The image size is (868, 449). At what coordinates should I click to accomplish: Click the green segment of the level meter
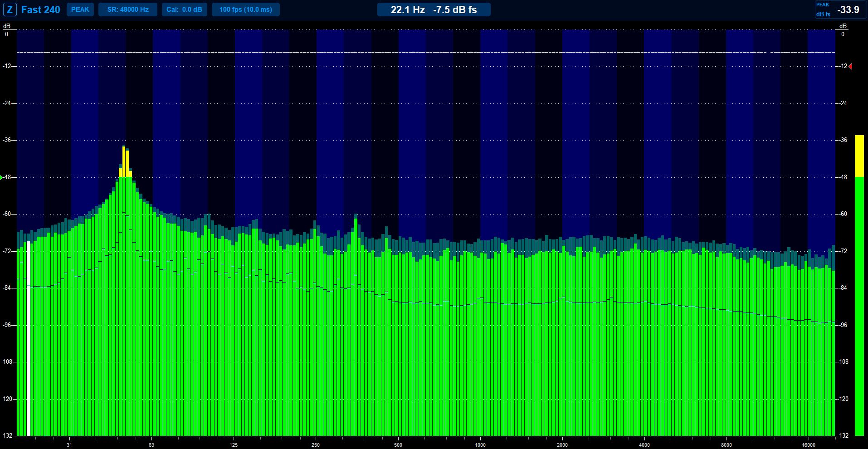pyautogui.click(x=859, y=306)
